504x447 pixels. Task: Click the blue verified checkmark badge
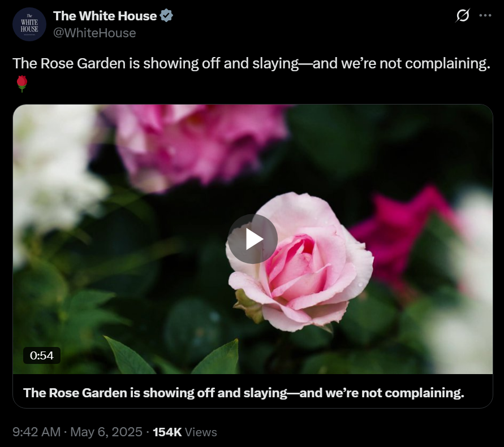click(166, 16)
